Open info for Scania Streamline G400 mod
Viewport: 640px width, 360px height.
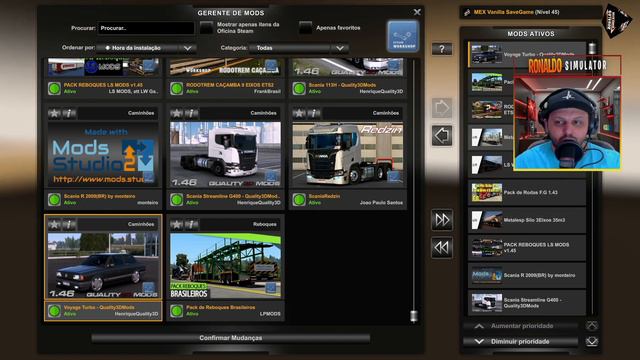(192, 113)
